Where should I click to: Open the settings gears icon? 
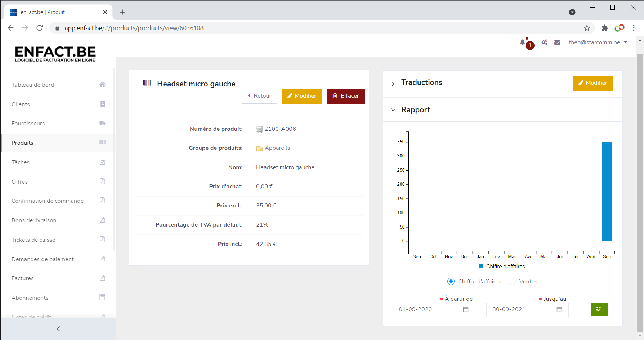(544, 42)
